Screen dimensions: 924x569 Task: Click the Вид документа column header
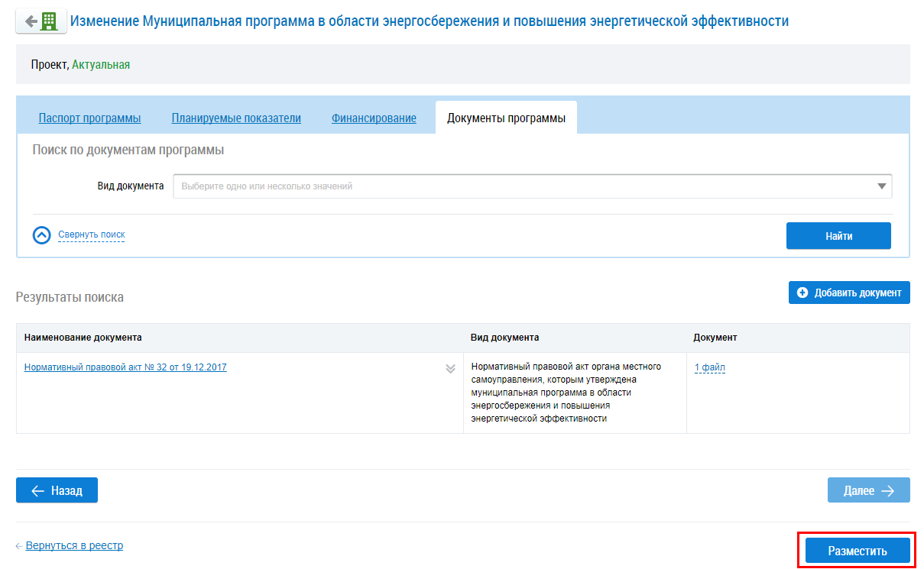click(x=504, y=338)
